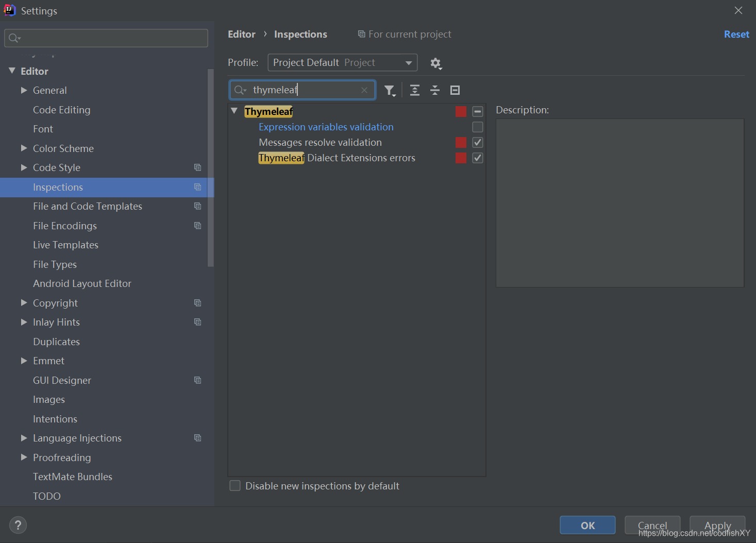Click magnifier icon in settings search

(x=14, y=38)
